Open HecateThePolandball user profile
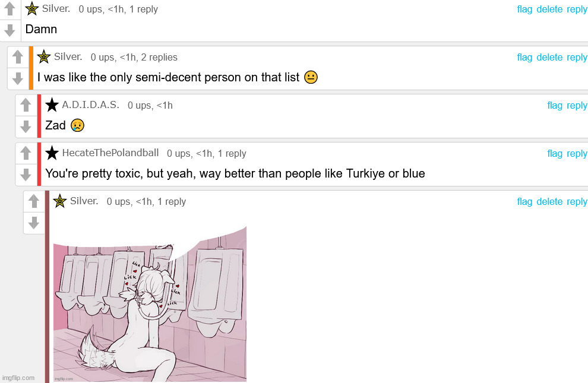This screenshot has height=383, width=588. pos(110,153)
